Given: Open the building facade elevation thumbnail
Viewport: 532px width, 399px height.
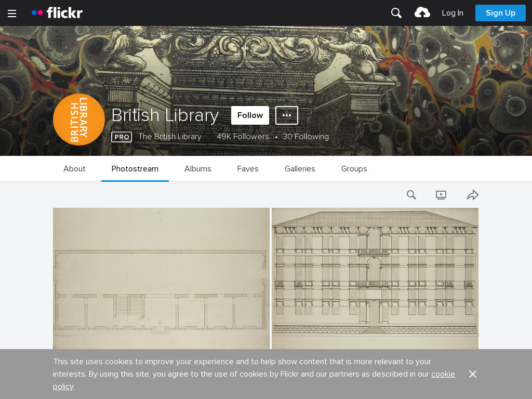Looking at the screenshot, I should click(375, 278).
